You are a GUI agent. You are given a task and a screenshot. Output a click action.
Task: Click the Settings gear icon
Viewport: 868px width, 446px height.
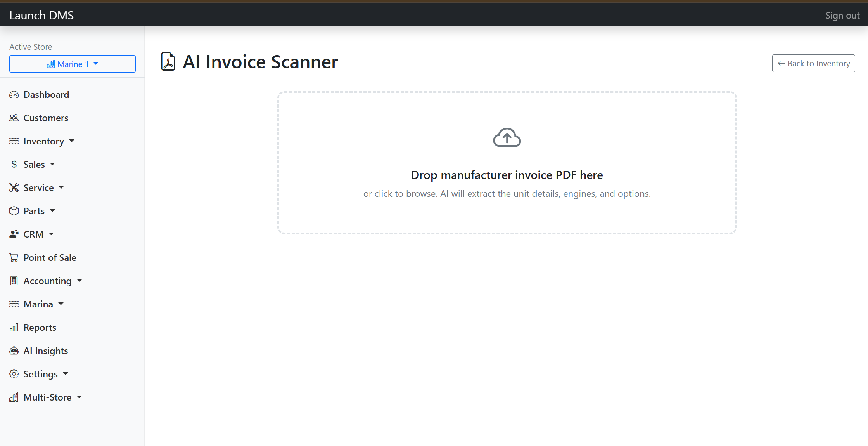[x=14, y=374]
